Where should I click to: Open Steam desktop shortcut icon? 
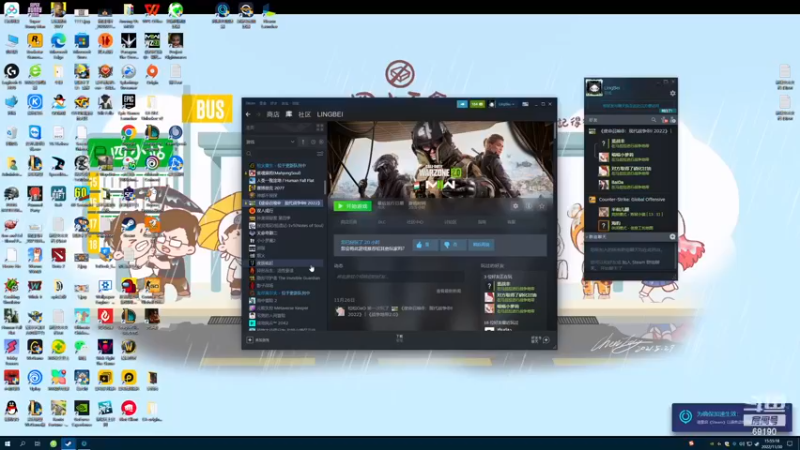click(129, 228)
